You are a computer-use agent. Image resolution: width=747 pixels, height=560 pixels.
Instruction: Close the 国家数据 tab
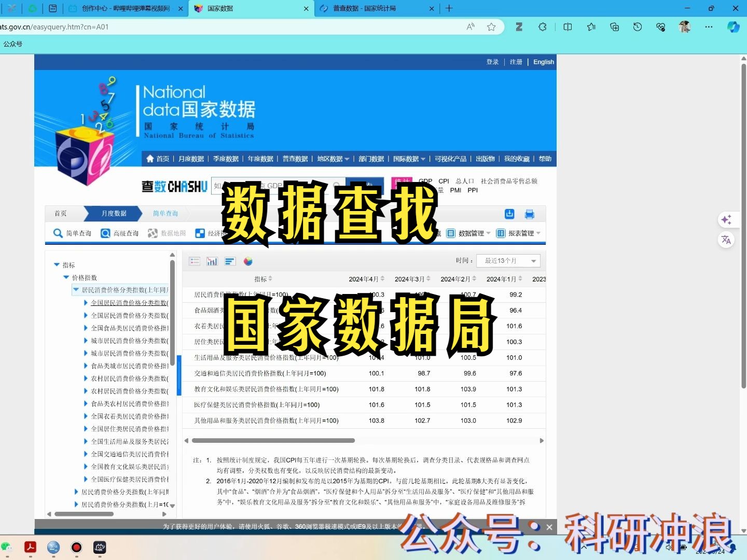click(306, 8)
